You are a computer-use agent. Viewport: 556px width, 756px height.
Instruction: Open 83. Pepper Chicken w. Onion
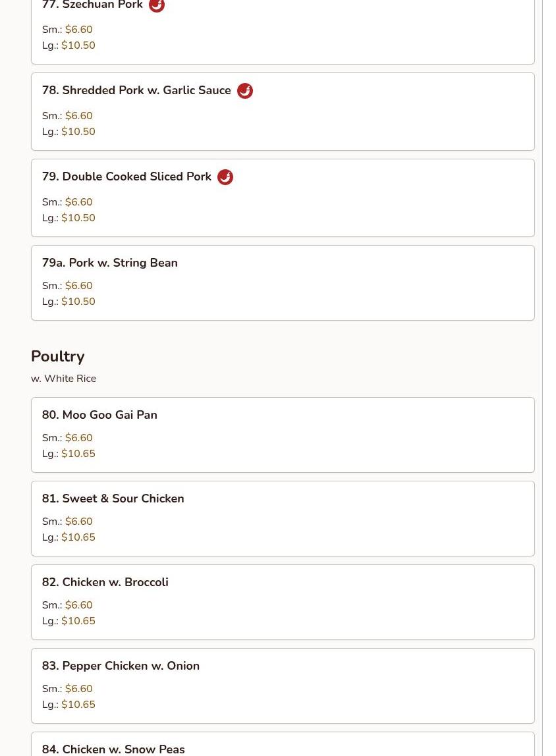pos(283,686)
